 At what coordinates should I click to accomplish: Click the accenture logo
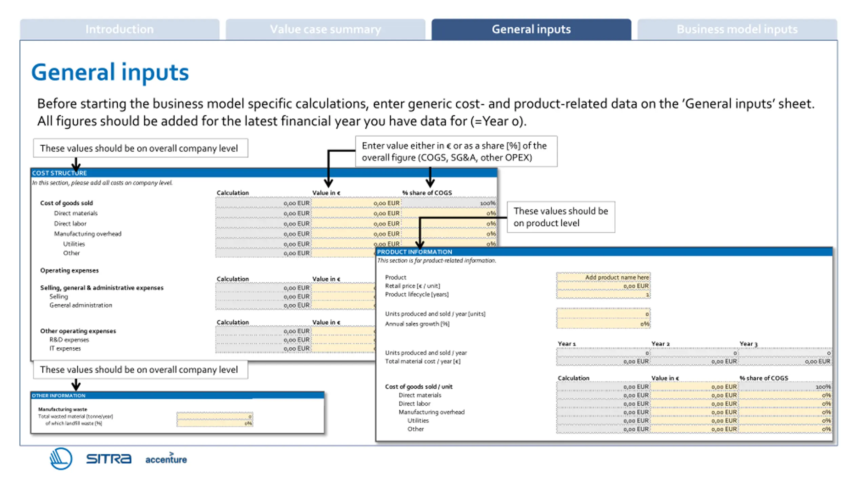166,458
